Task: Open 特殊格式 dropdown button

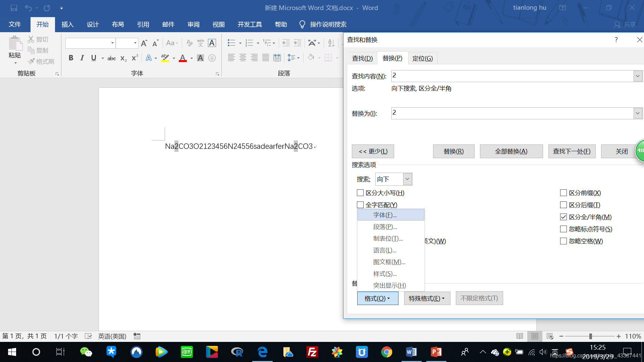Action: 427,298
